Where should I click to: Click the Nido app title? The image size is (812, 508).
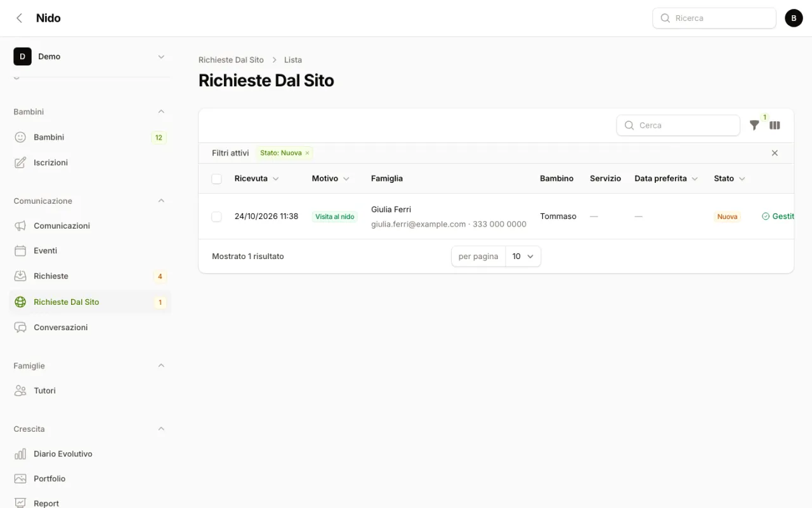click(x=48, y=18)
